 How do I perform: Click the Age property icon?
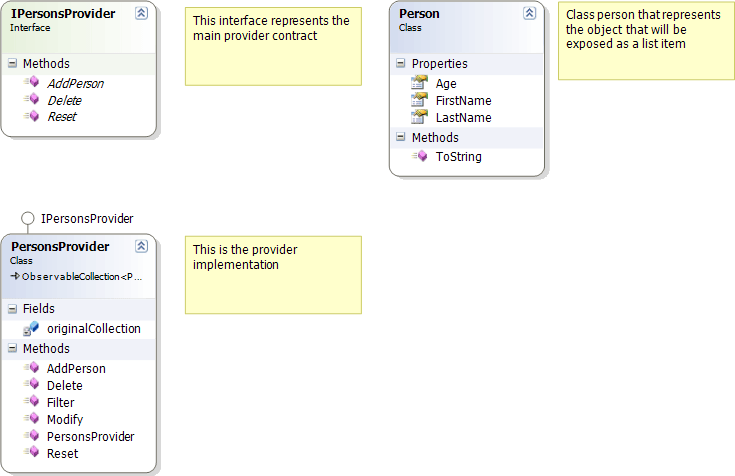pyautogui.click(x=419, y=84)
